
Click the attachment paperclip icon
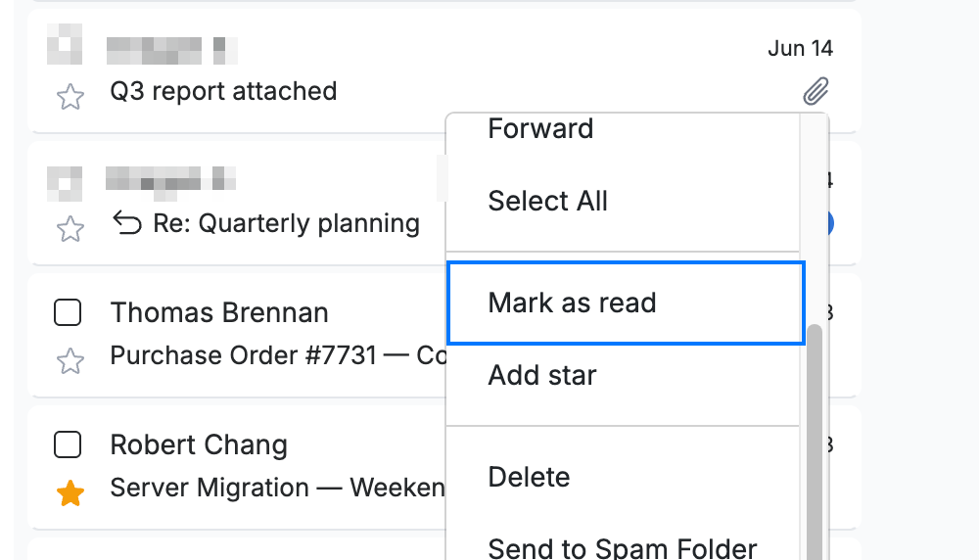(816, 91)
